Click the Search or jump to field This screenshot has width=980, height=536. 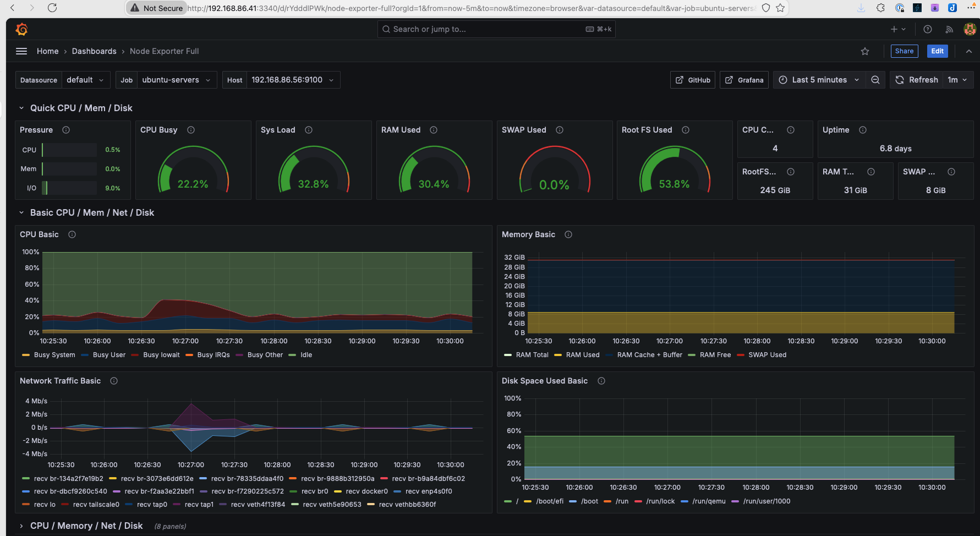pos(496,29)
